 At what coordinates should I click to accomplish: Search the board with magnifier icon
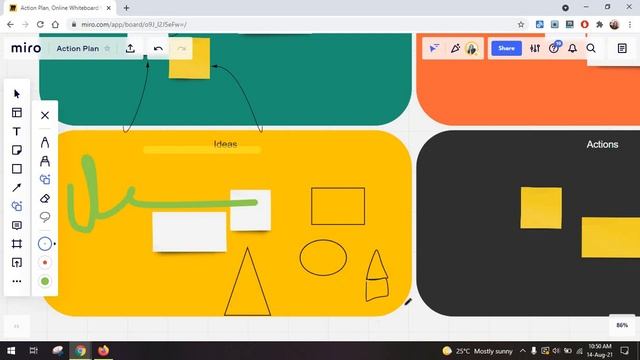click(x=591, y=49)
